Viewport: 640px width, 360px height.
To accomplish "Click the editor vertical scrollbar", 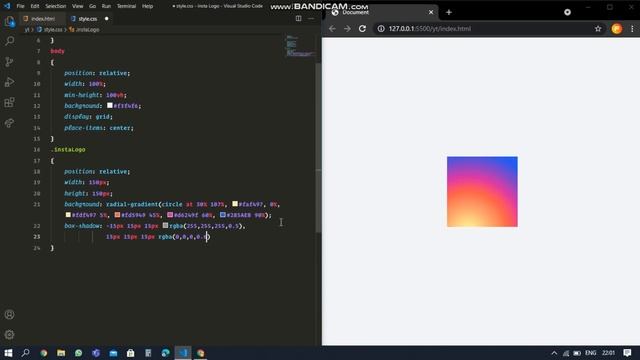I will (319, 147).
